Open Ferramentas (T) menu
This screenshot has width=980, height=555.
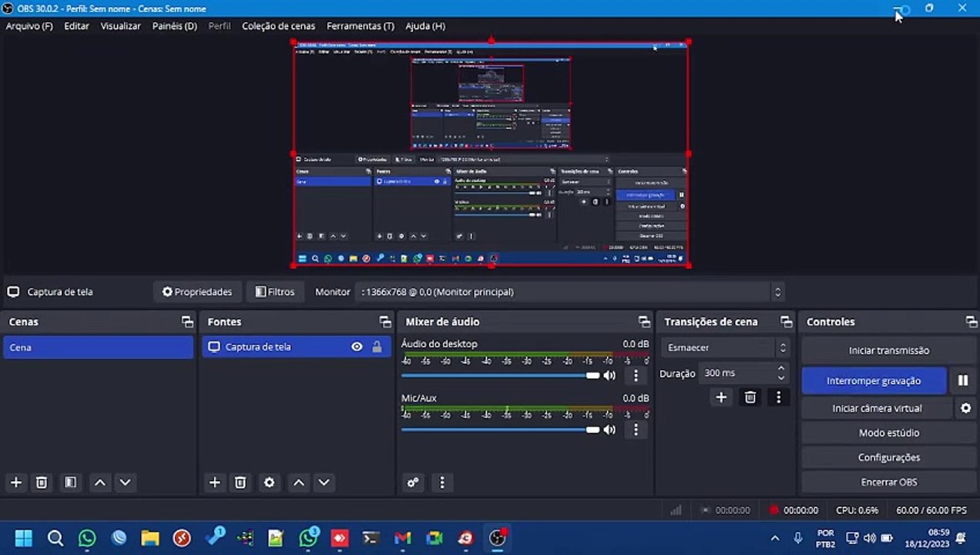pos(361,26)
